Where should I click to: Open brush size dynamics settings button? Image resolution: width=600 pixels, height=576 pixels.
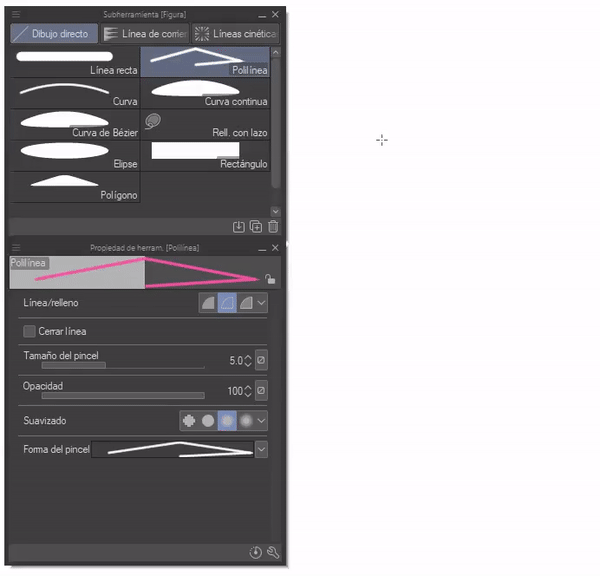[261, 360]
